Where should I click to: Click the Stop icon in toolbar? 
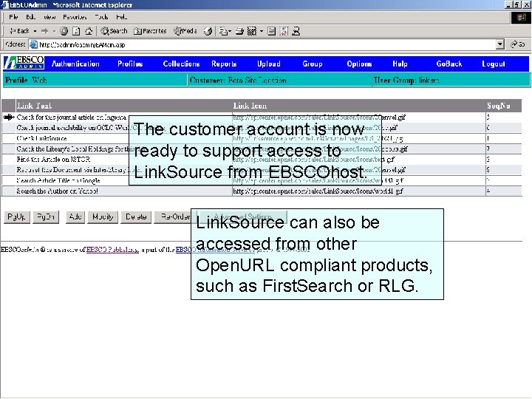[x=64, y=31]
